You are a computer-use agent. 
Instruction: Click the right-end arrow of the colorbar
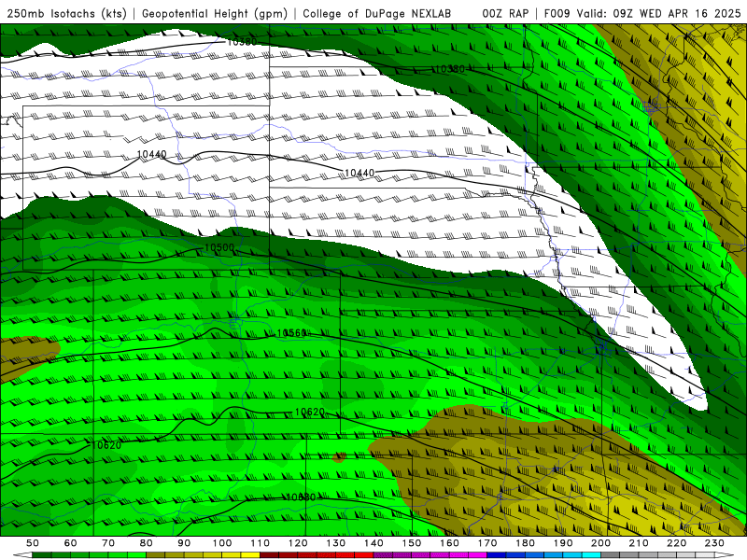click(x=725, y=554)
